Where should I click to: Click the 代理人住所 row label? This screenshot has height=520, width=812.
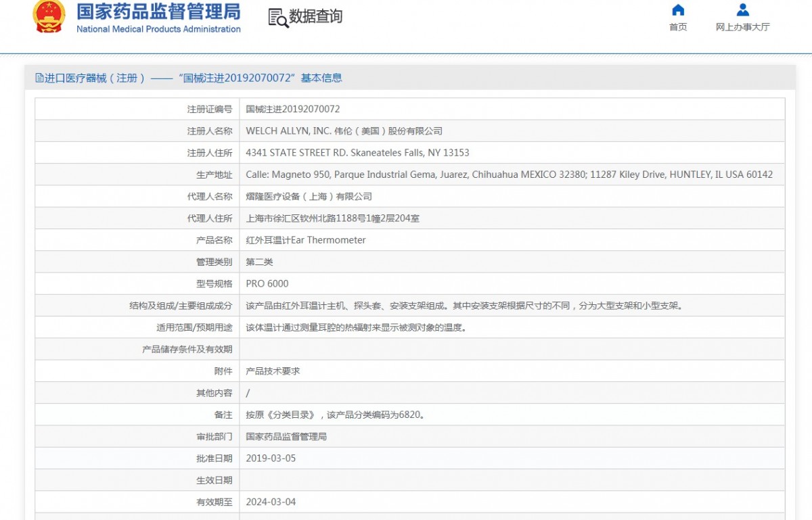[x=210, y=218]
